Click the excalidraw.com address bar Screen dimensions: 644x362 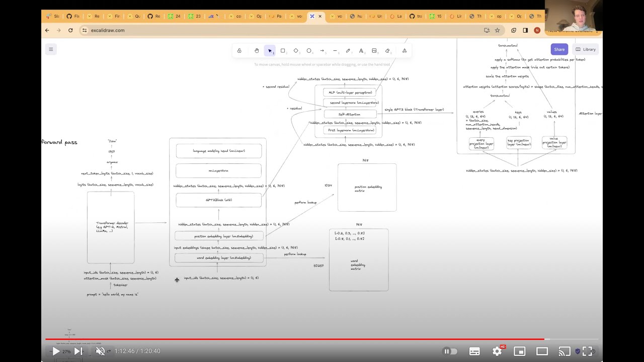pos(282,30)
